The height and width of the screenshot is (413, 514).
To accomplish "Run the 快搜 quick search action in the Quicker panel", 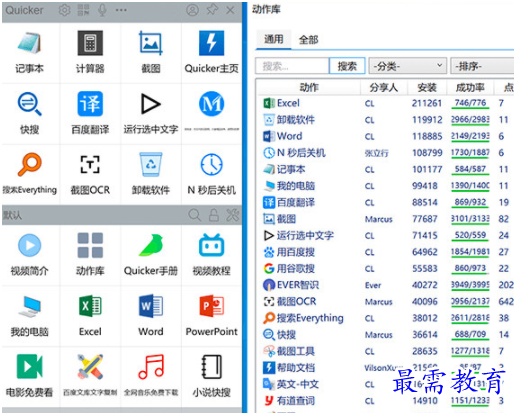I will [x=30, y=113].
